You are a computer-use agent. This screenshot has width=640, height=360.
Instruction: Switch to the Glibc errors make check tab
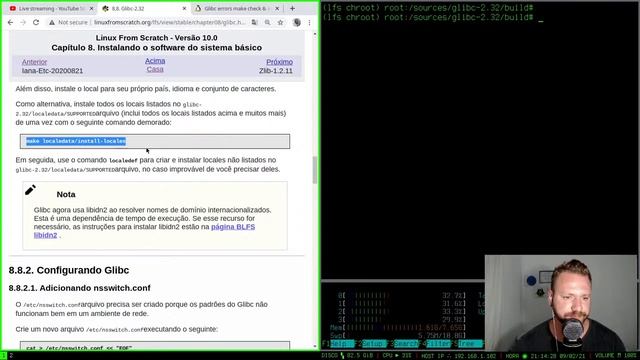(237, 8)
